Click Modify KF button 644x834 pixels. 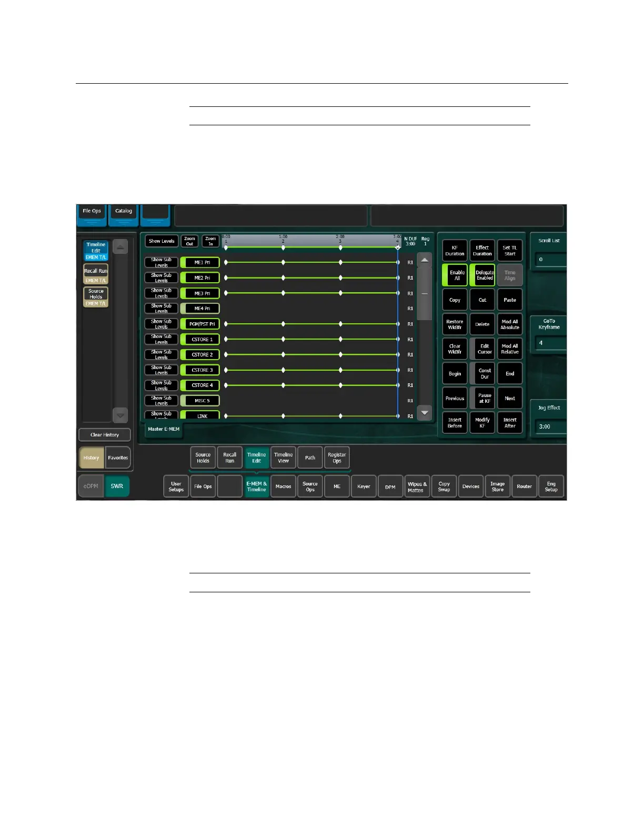point(482,423)
